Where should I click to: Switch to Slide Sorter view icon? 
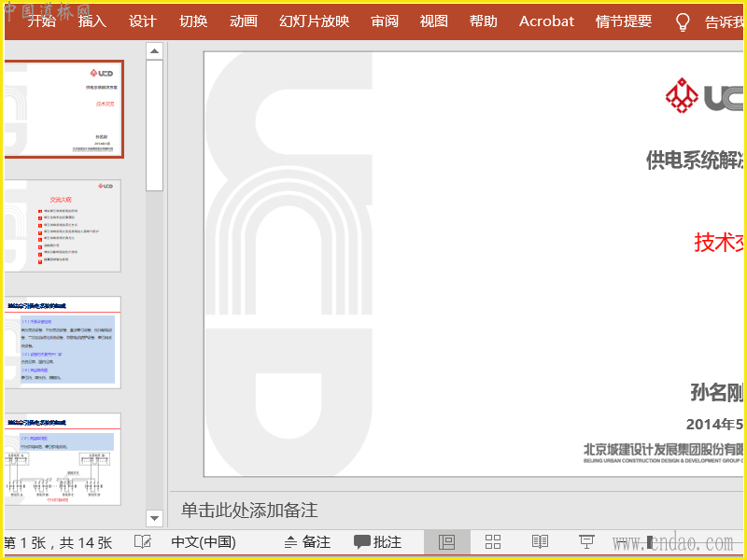(493, 542)
